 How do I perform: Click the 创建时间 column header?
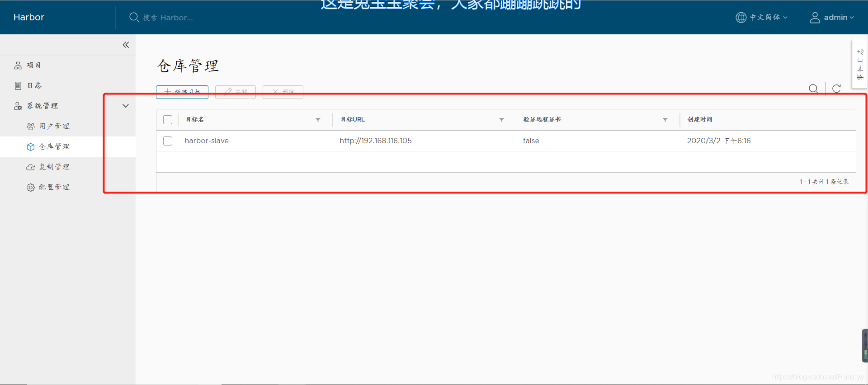point(700,119)
